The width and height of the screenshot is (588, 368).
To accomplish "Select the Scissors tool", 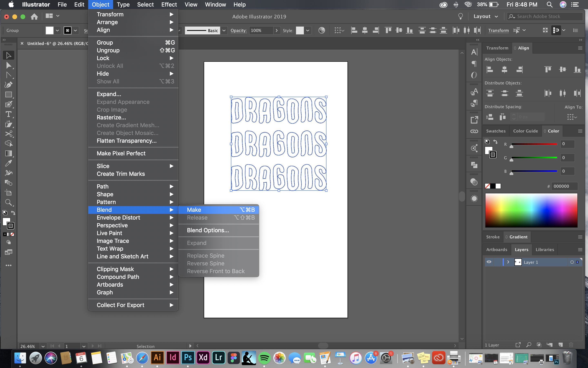I will click(9, 134).
